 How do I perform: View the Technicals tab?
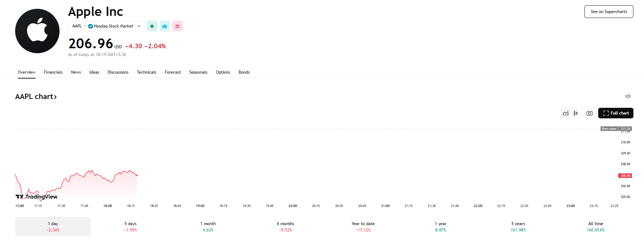tap(147, 72)
